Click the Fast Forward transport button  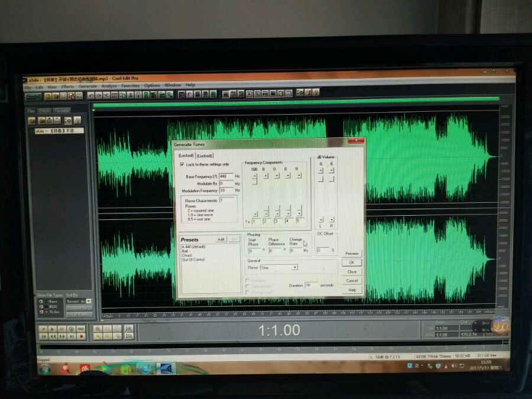click(62, 336)
